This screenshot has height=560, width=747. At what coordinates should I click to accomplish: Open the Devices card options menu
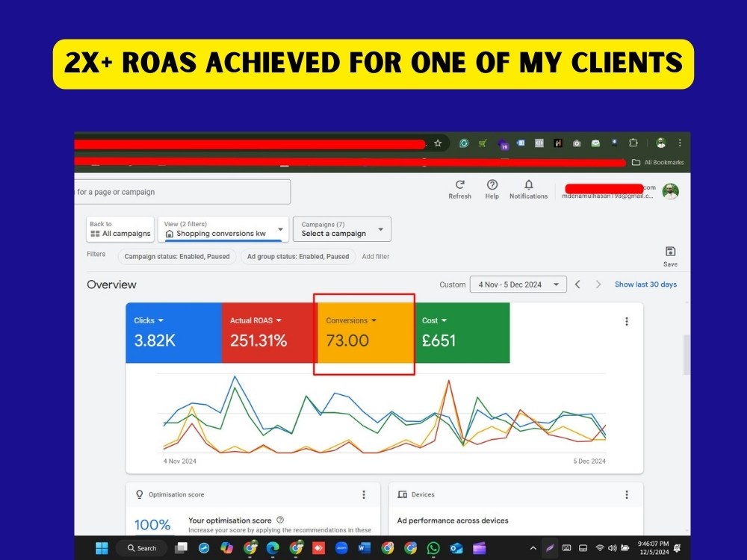[627, 495]
